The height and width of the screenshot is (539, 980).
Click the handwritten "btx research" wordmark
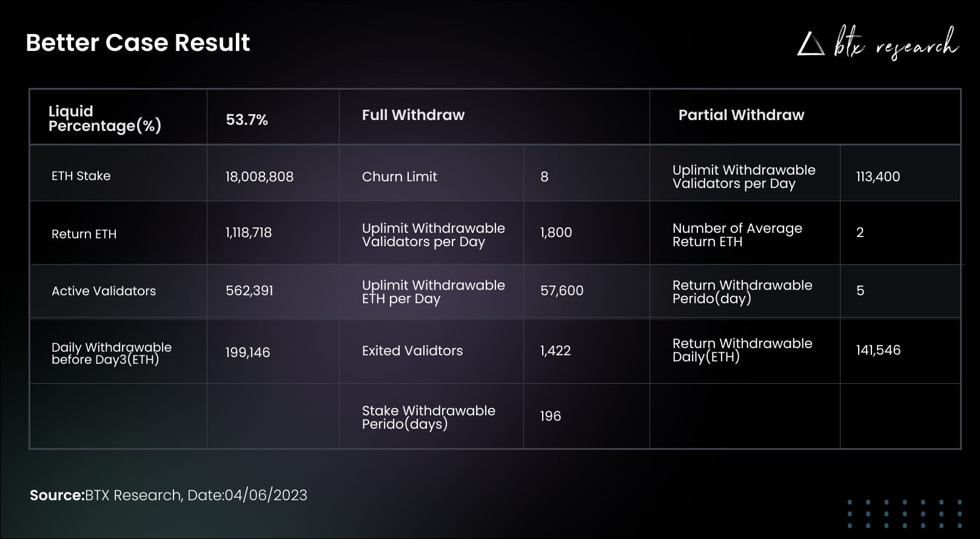[896, 43]
